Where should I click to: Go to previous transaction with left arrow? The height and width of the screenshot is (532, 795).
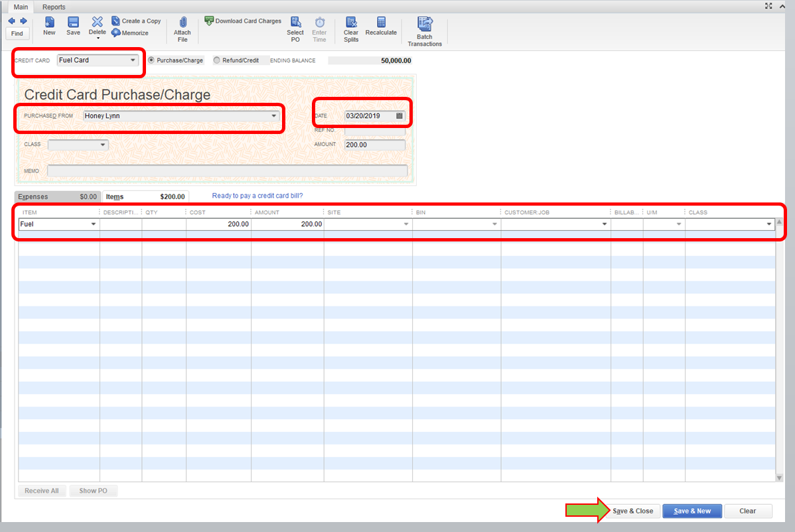pos(12,21)
